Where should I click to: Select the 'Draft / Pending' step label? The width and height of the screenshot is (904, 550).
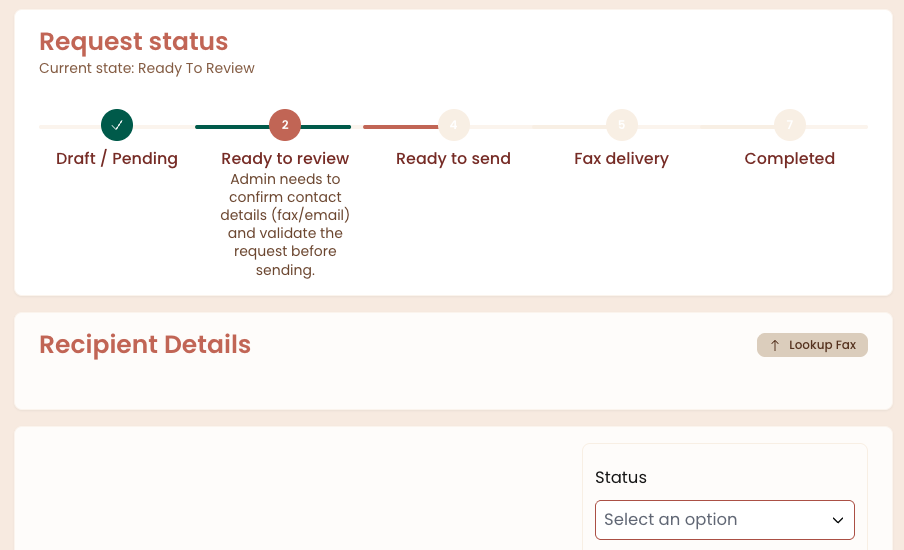[x=117, y=159]
